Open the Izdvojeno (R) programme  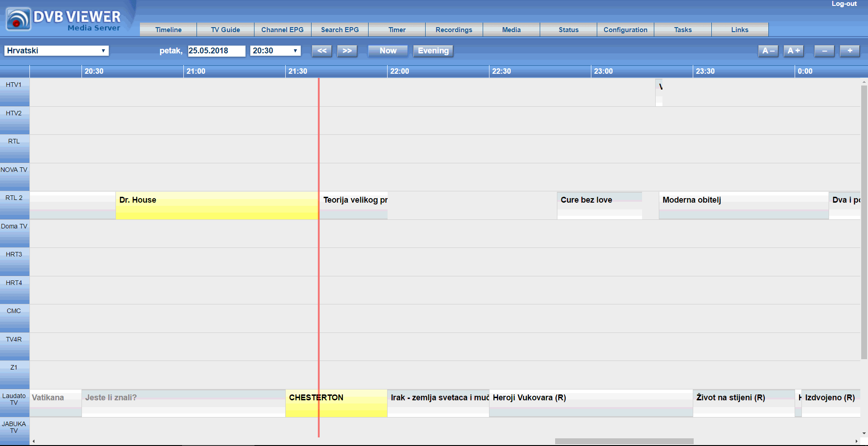(831, 403)
